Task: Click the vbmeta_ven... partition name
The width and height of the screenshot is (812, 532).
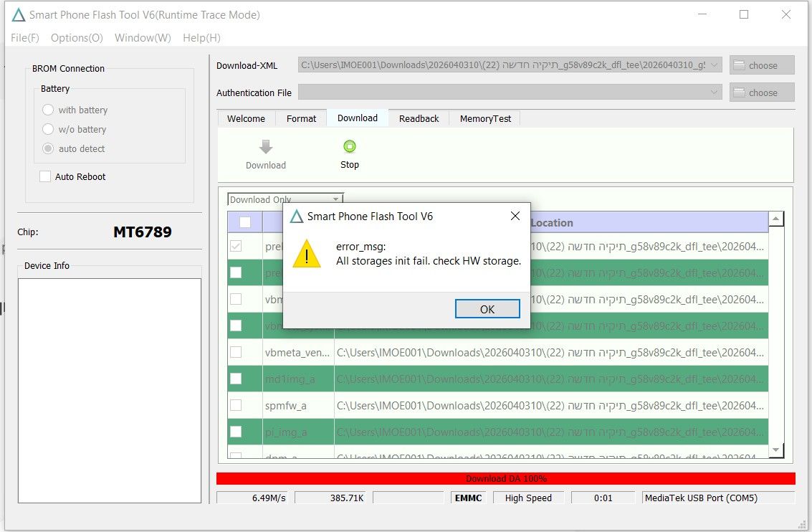Action: pyautogui.click(x=297, y=353)
